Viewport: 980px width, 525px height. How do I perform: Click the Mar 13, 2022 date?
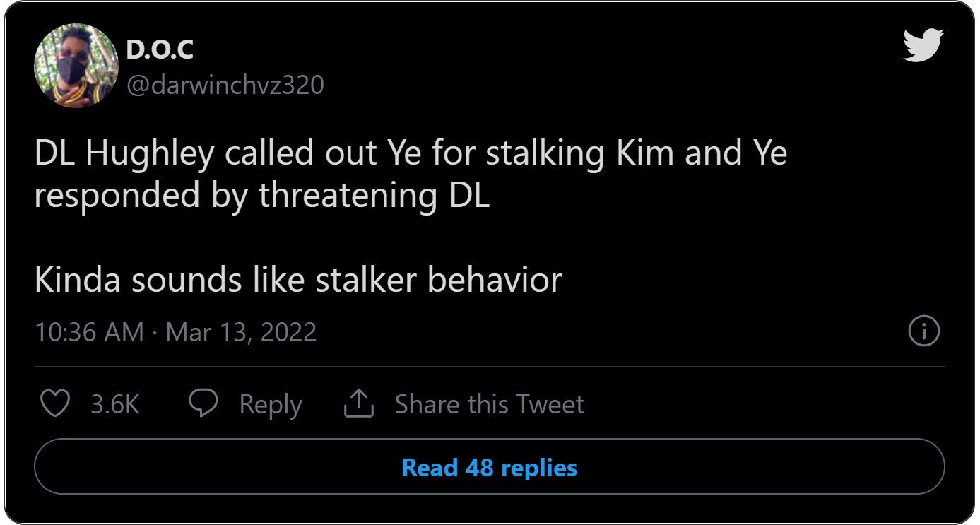[241, 332]
